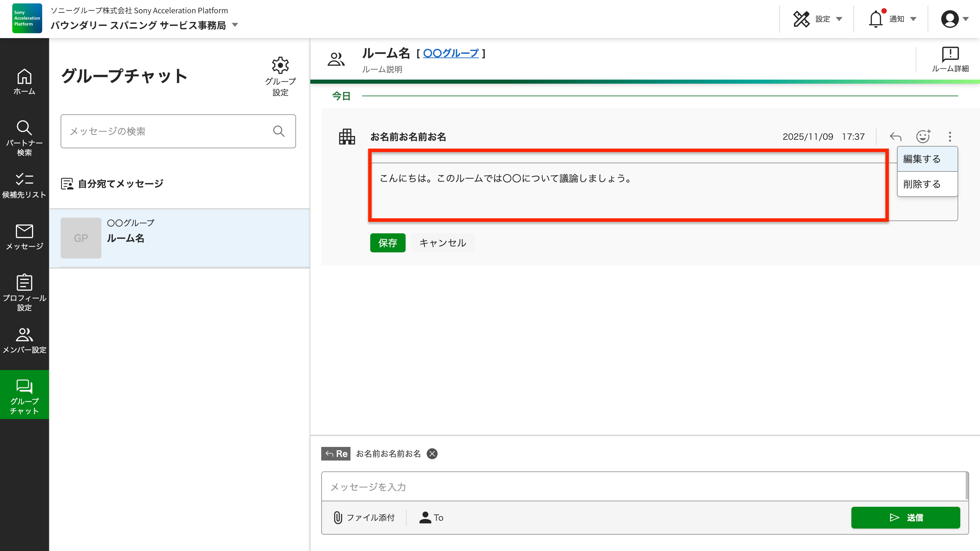Open the emoji reaction picker
Screen dimensions: 980x551
tap(923, 136)
